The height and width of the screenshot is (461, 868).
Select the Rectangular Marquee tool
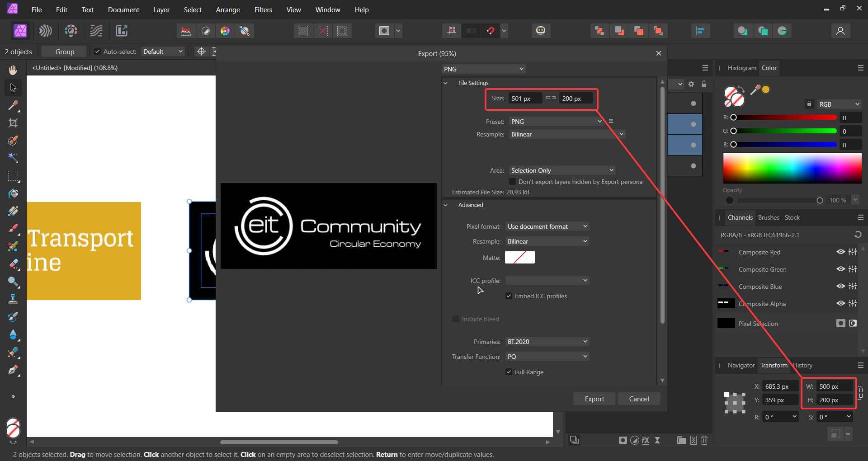pyautogui.click(x=13, y=176)
